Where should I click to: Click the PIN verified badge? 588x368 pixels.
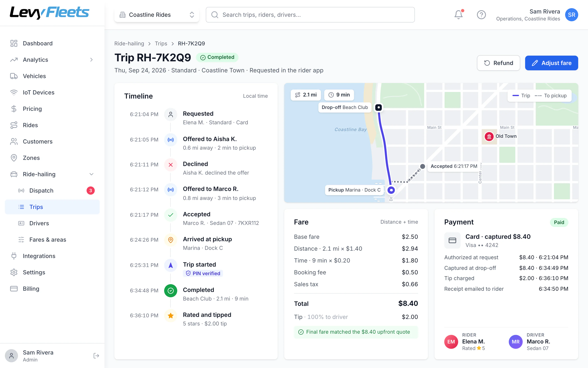tap(203, 273)
